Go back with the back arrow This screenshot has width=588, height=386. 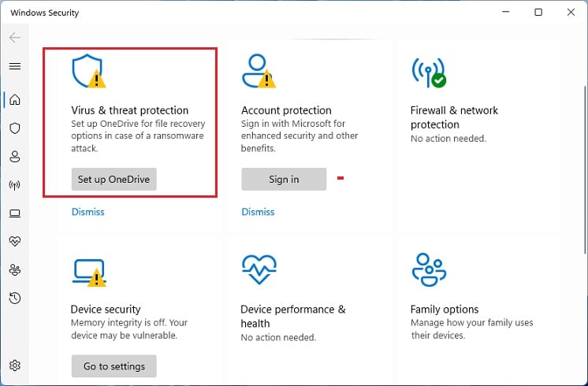14,38
